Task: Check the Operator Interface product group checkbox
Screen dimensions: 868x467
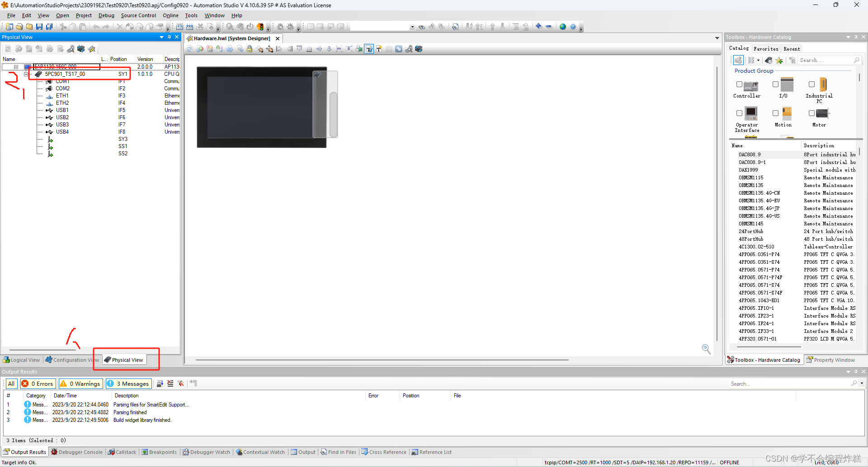Action: point(739,113)
